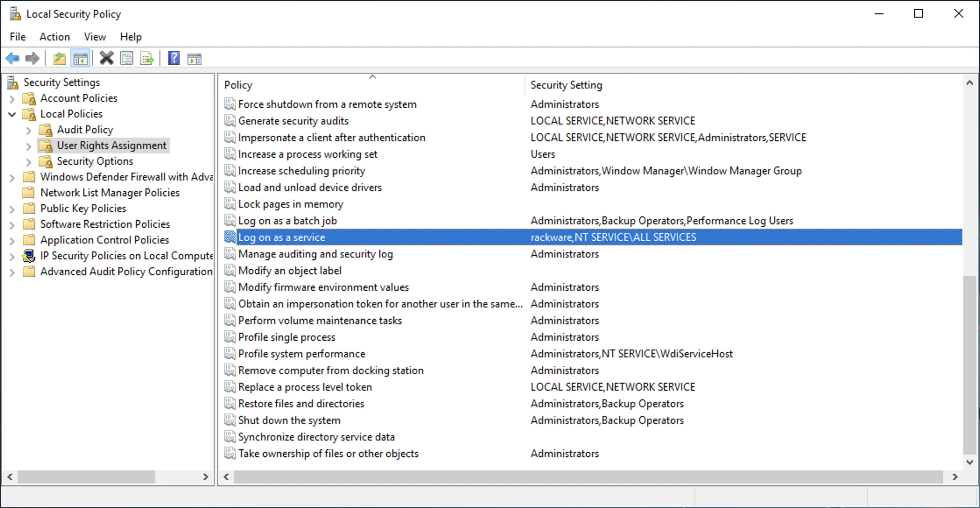The image size is (980, 508).
Task: Click the Generate security audits policy icon
Action: pyautogui.click(x=230, y=121)
